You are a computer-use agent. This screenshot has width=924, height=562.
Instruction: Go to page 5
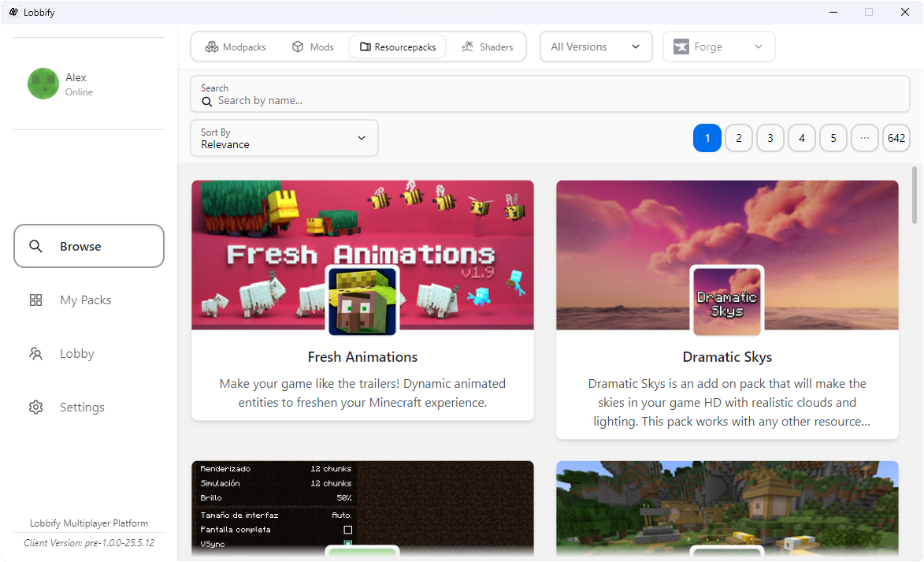[833, 138]
